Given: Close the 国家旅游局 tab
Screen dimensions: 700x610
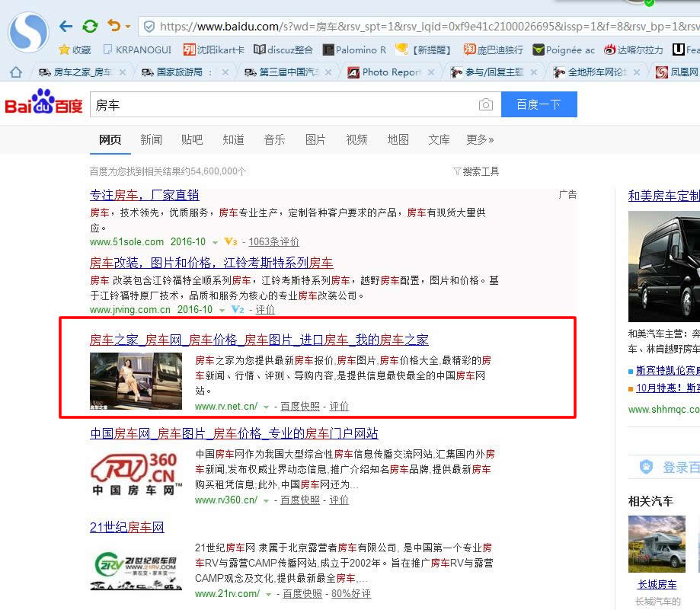Looking at the screenshot, I should point(225,72).
